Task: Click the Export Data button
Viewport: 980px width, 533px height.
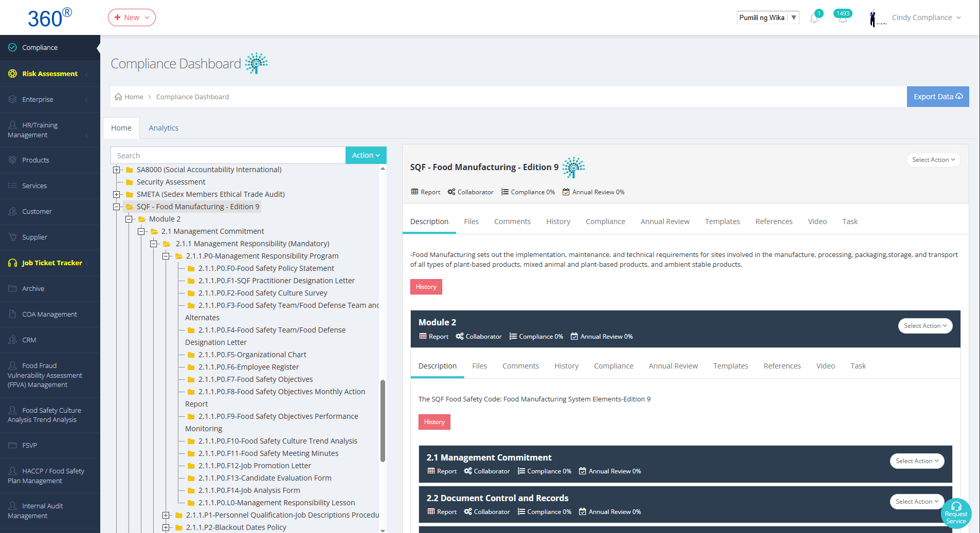Action: tap(938, 97)
